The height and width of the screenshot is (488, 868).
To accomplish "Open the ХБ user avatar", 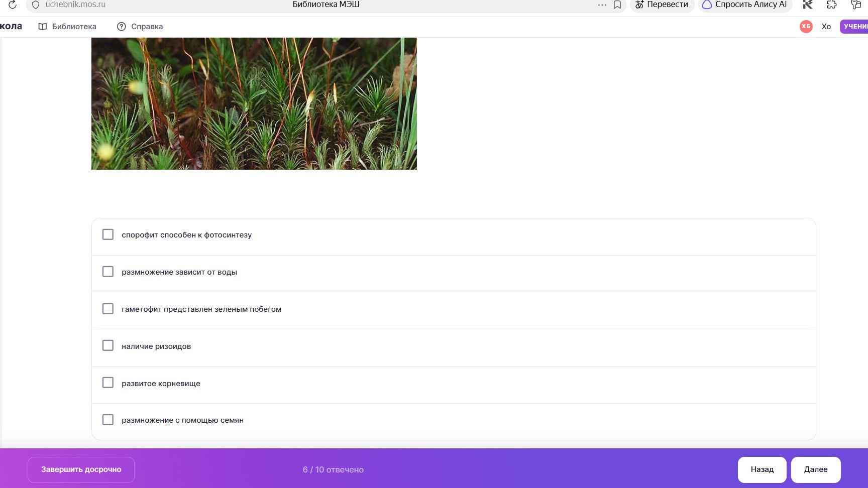I will tap(806, 27).
